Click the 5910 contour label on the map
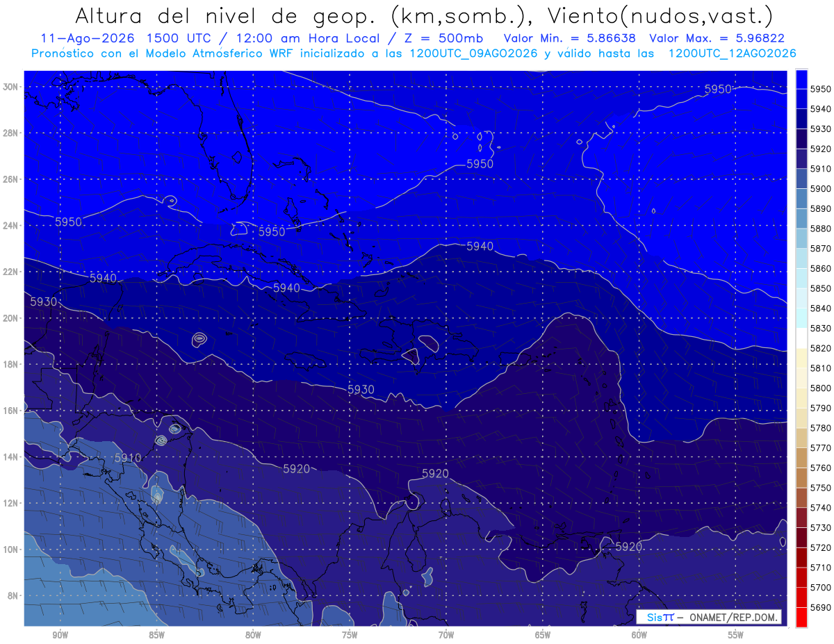The width and height of the screenshot is (834, 644). tap(128, 458)
